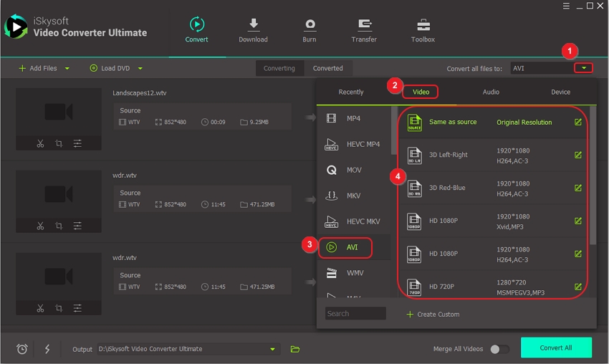Open the Toolbox section
Viewport: 609px width, 364px height.
(423, 30)
